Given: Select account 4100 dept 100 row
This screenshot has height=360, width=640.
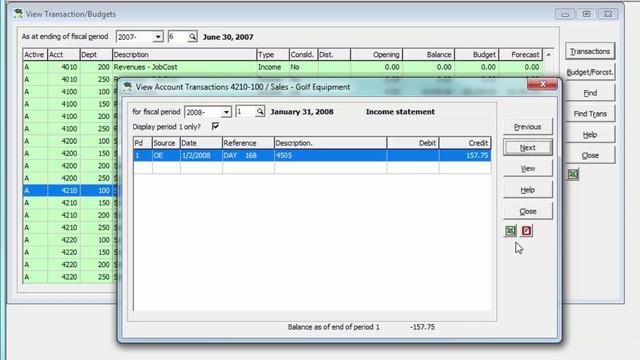Looking at the screenshot, I should 69,92.
